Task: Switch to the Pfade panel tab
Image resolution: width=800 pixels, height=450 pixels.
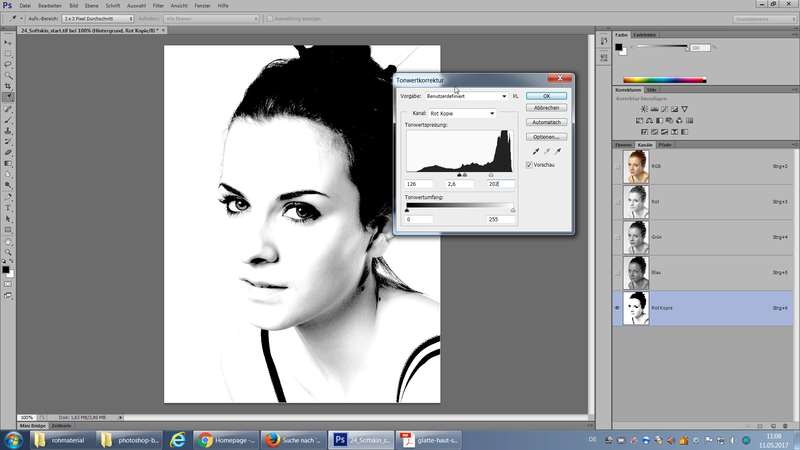Action: pyautogui.click(x=665, y=146)
